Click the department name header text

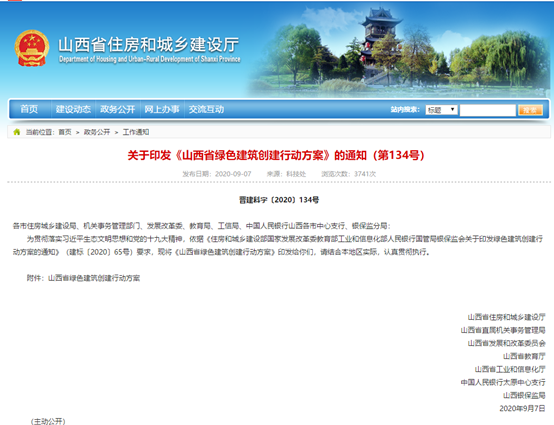click(149, 49)
